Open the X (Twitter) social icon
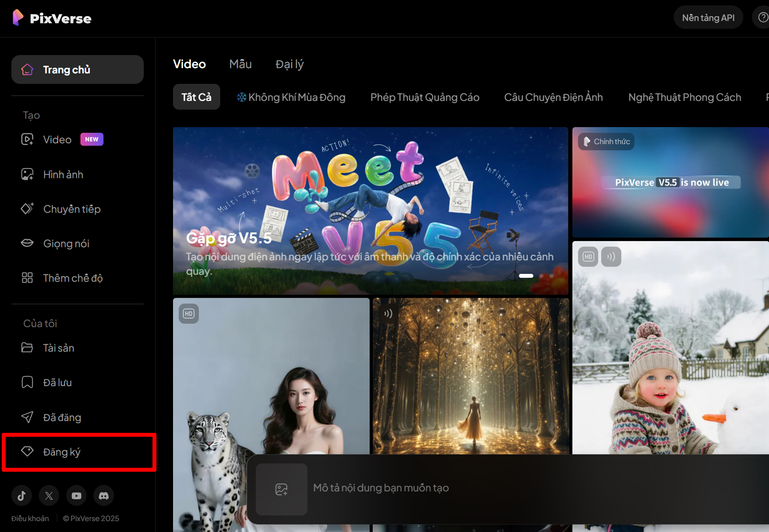The height and width of the screenshot is (532, 769). point(49,495)
